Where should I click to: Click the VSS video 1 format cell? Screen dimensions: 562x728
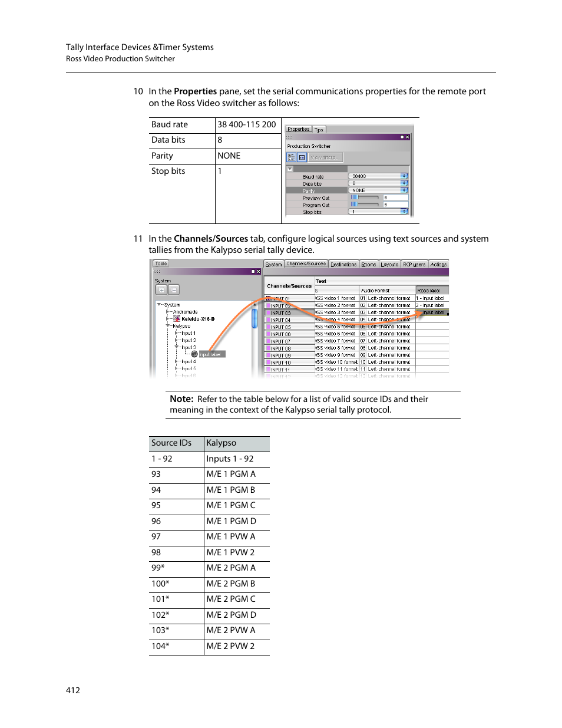tap(337, 298)
